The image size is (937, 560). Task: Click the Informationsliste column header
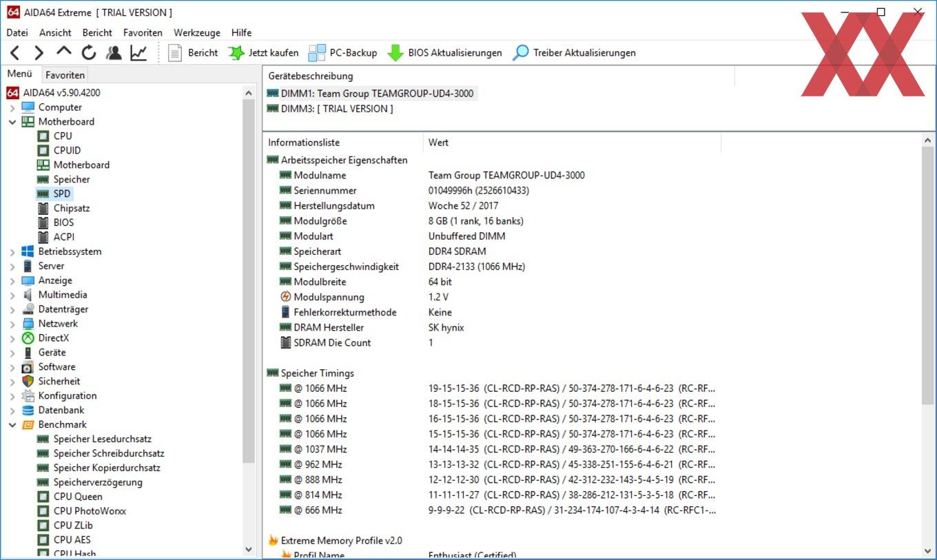343,143
